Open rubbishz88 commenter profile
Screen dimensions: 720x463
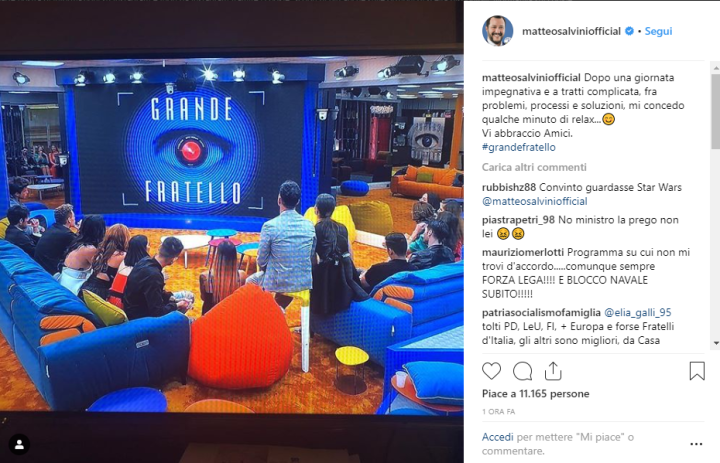point(509,187)
